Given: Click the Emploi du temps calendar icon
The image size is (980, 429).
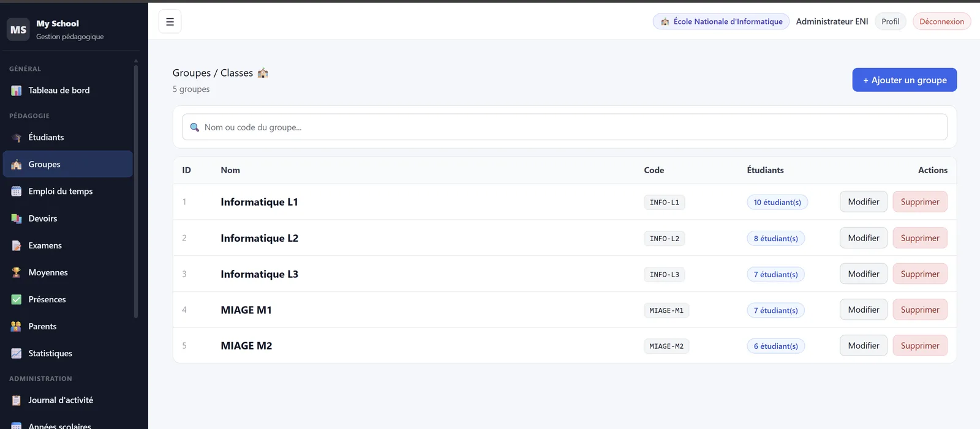Looking at the screenshot, I should pyautogui.click(x=17, y=192).
